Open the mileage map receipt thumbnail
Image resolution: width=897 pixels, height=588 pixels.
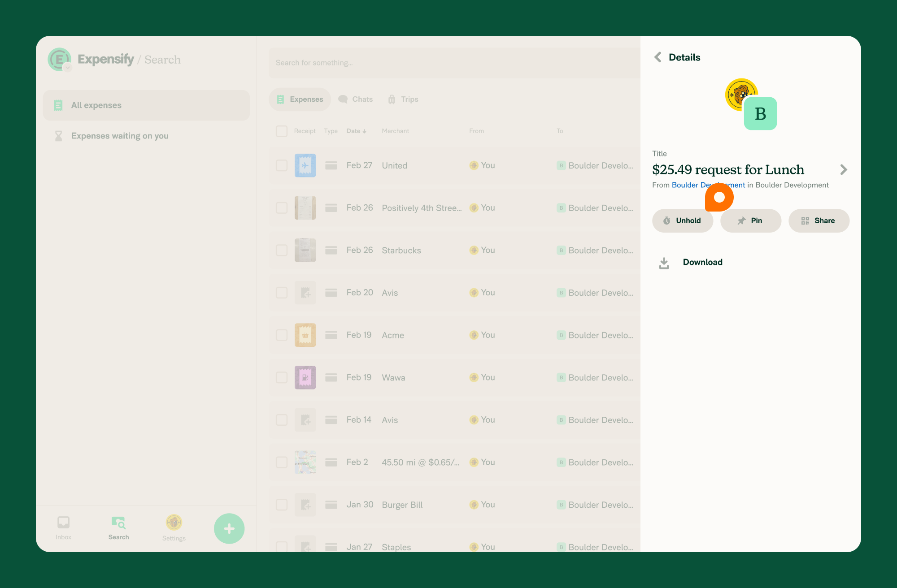point(305,462)
